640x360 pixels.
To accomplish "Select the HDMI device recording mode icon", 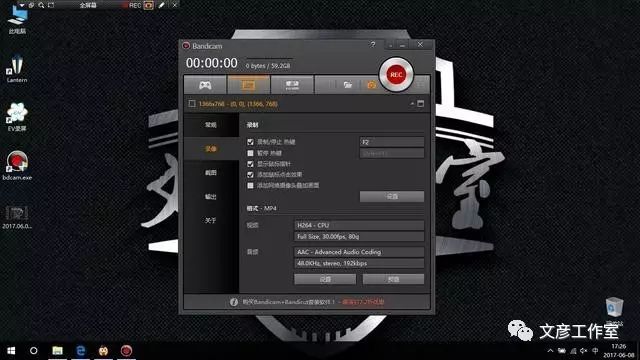I will coord(292,85).
